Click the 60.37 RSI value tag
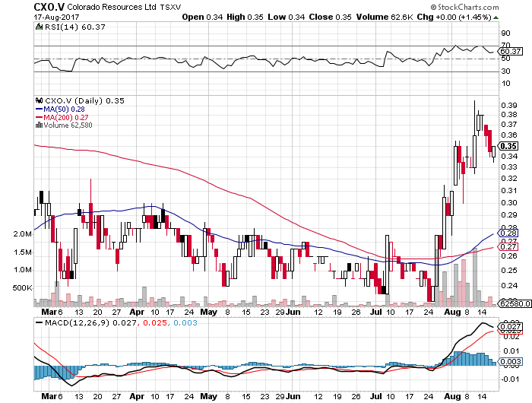This screenshot has height=403, width=532. [x=511, y=52]
